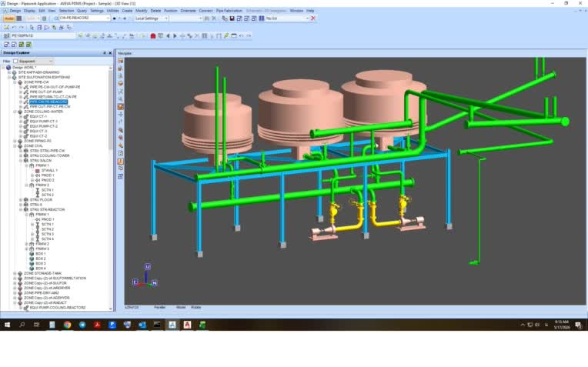Click the bottom icon of 3D view sidebar

point(120,176)
